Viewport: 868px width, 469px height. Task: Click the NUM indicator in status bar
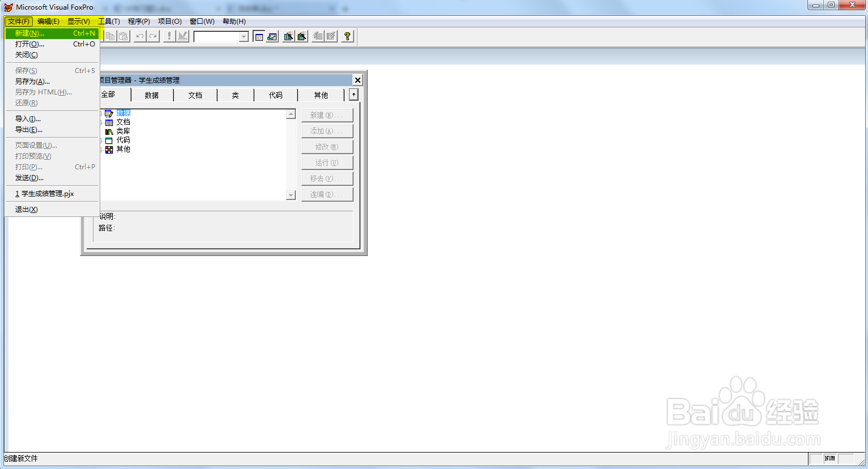[x=830, y=459]
